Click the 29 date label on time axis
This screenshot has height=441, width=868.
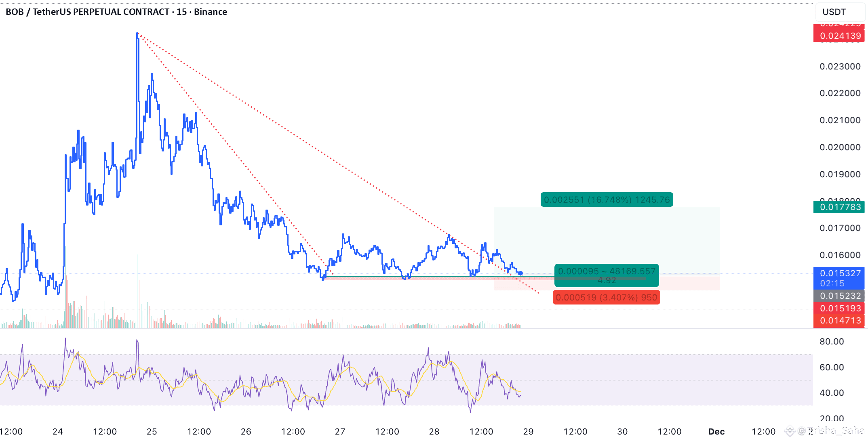click(x=528, y=432)
